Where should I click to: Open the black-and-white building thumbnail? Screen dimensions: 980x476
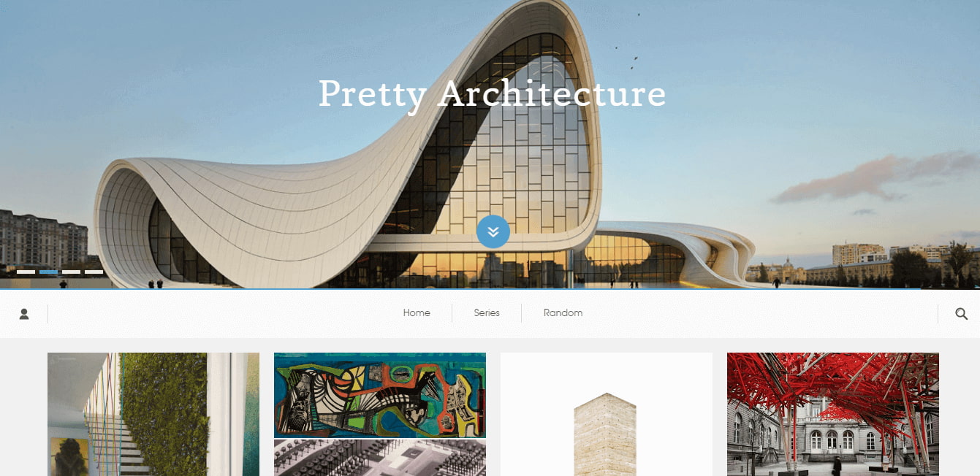pos(380,458)
